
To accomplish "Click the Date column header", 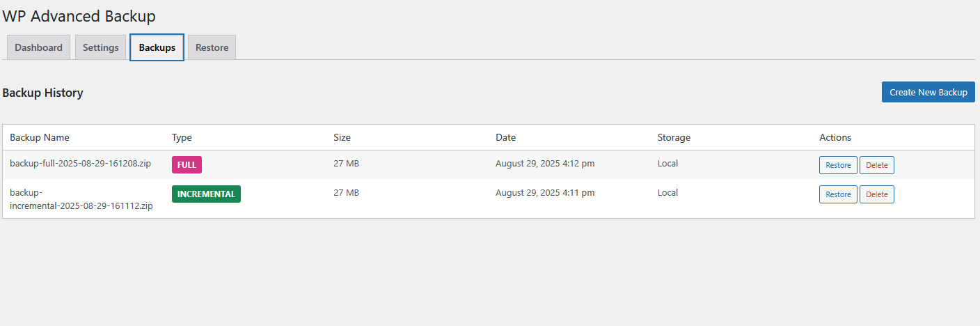I will pyautogui.click(x=505, y=137).
